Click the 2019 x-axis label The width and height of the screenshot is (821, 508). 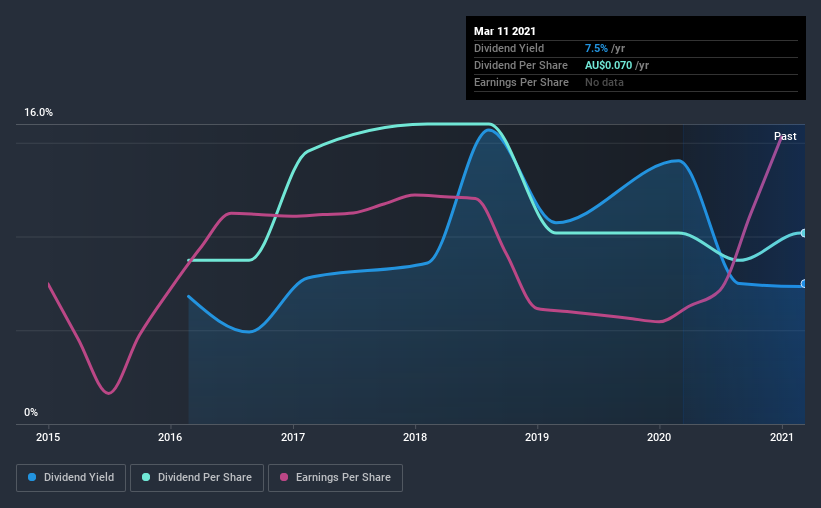537,437
